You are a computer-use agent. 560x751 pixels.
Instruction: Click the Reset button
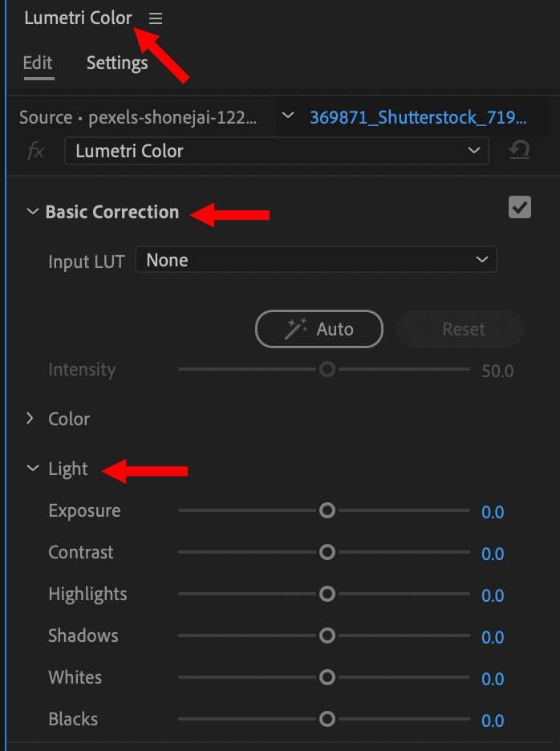pyautogui.click(x=463, y=329)
